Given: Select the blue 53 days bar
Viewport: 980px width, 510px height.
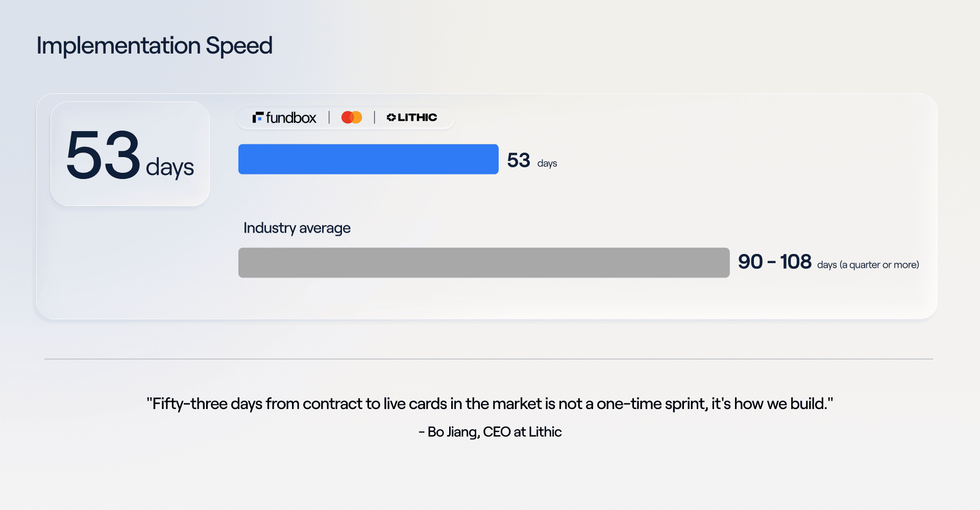Looking at the screenshot, I should pyautogui.click(x=369, y=159).
